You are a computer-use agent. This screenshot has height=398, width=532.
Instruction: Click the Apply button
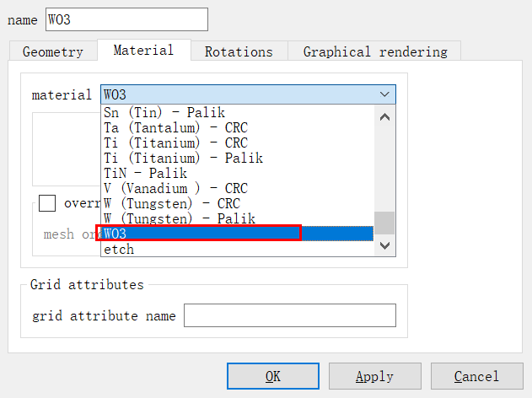(x=375, y=376)
